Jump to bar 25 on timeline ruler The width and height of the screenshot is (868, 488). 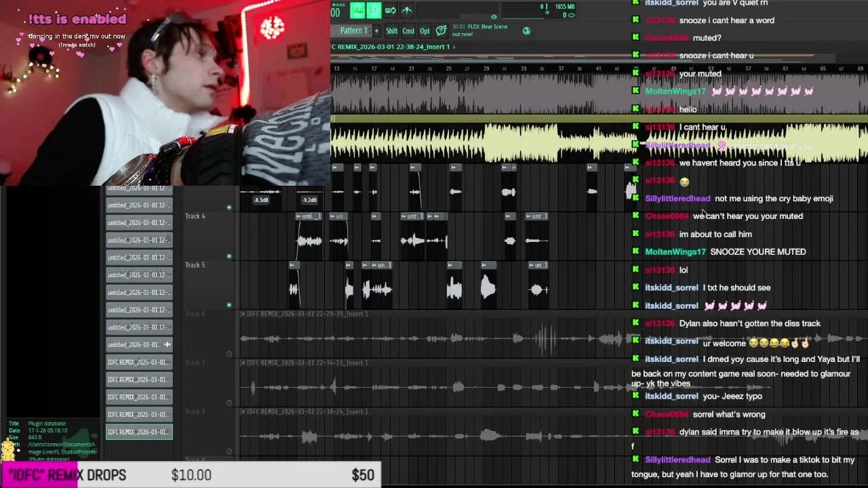(x=448, y=68)
